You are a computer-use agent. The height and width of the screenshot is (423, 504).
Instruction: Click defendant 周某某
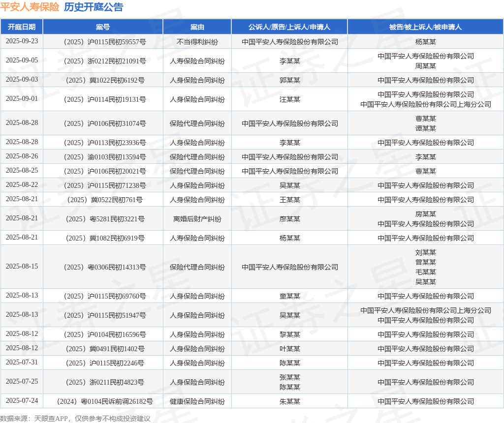[426, 66]
